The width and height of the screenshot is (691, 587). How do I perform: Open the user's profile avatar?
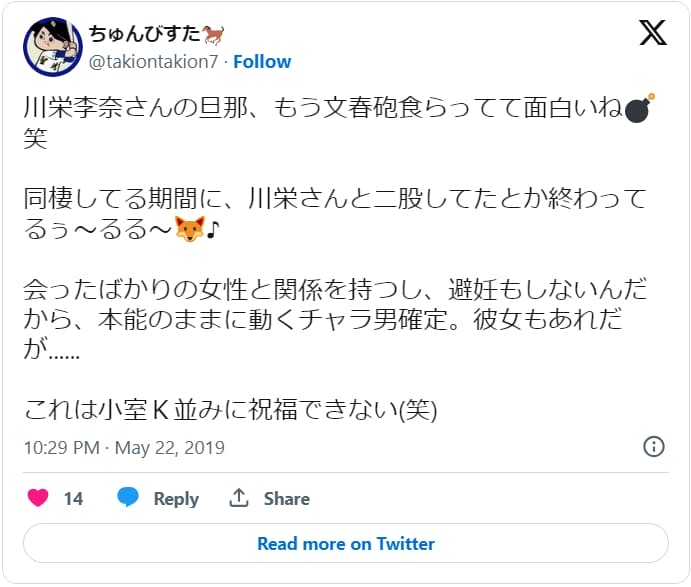pos(53,47)
